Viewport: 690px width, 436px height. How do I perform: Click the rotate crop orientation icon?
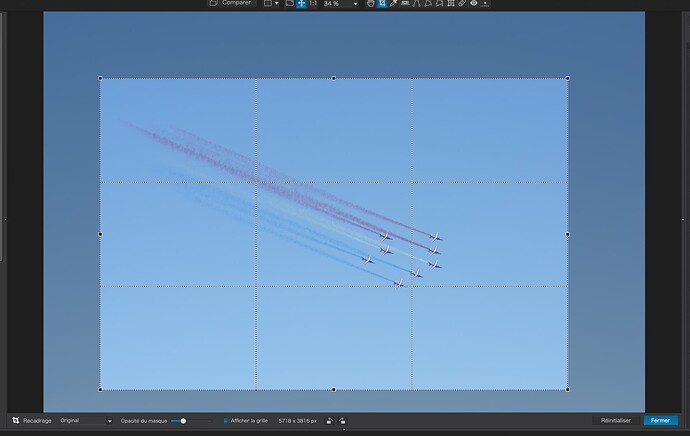[x=342, y=421]
